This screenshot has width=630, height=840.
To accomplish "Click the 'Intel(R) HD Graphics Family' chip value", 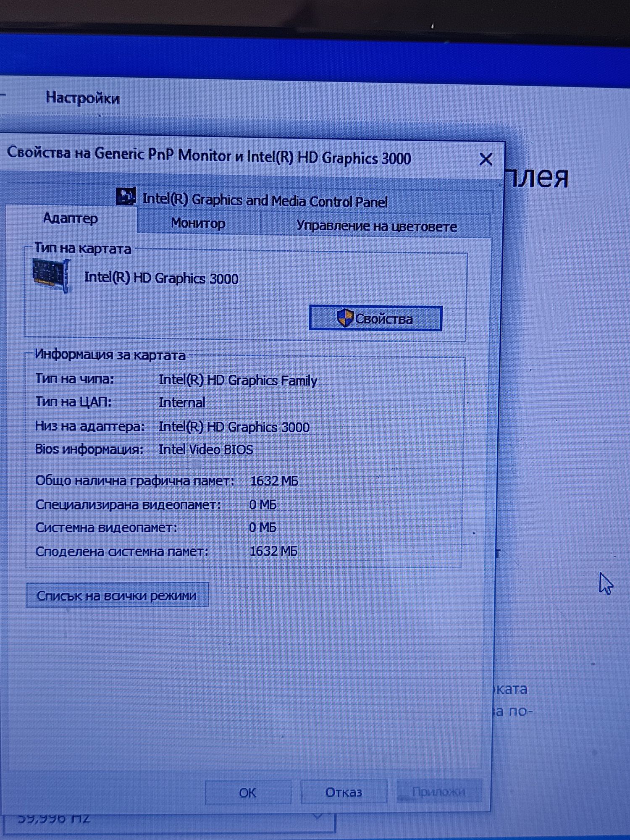I will click(x=238, y=381).
